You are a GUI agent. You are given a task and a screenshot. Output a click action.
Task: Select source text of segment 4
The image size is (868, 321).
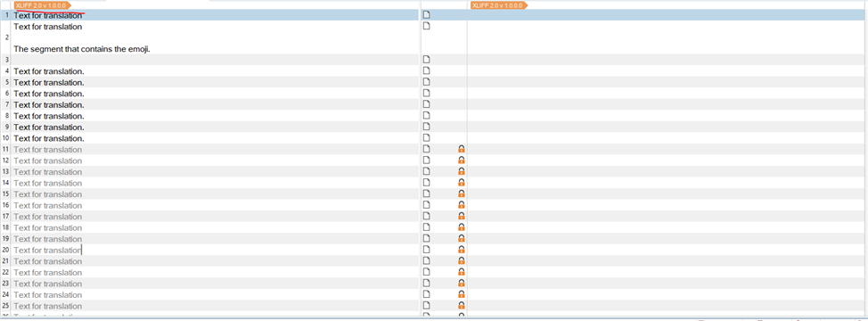click(49, 71)
